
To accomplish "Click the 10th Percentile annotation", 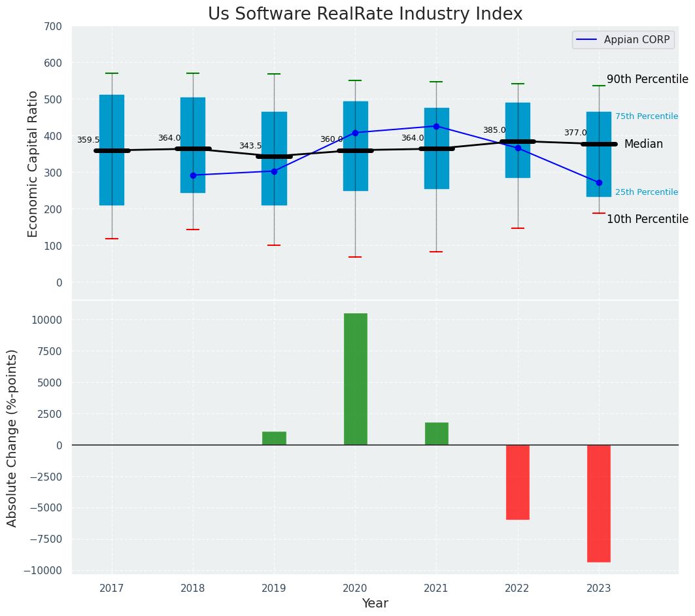I will 647,219.
